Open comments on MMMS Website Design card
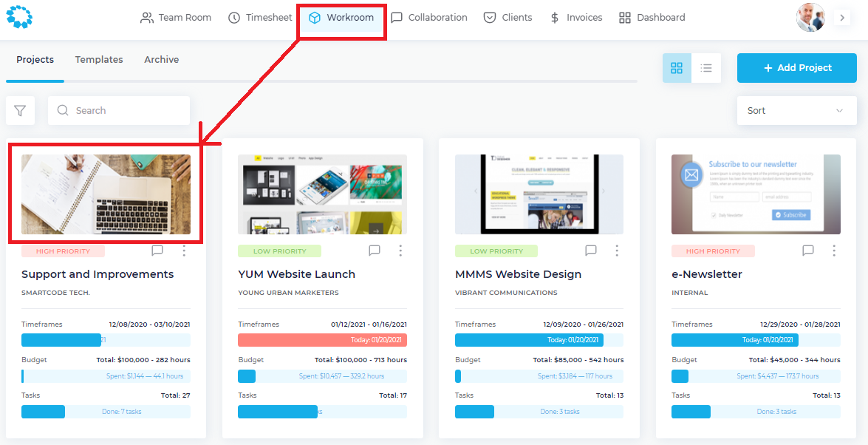 point(591,251)
